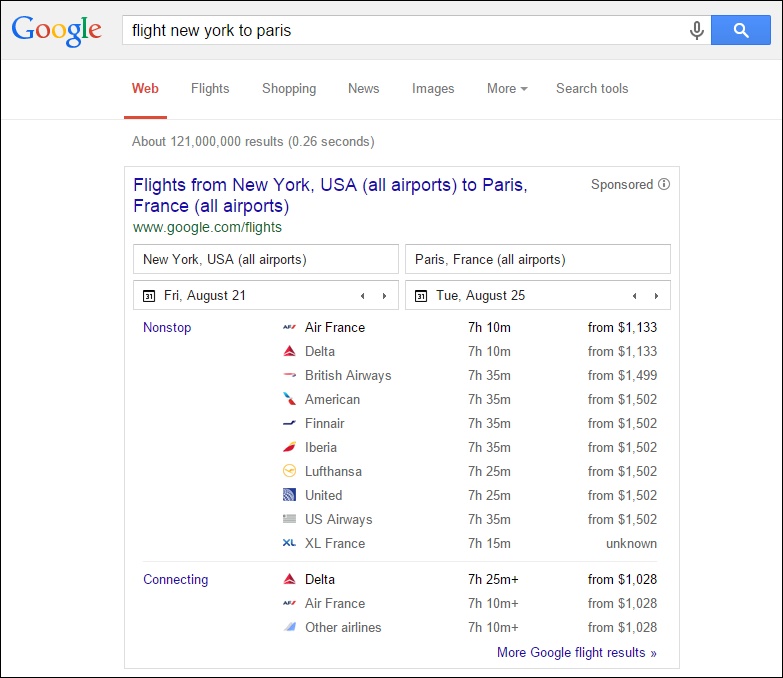Click the US Airways logo icon

click(x=289, y=519)
